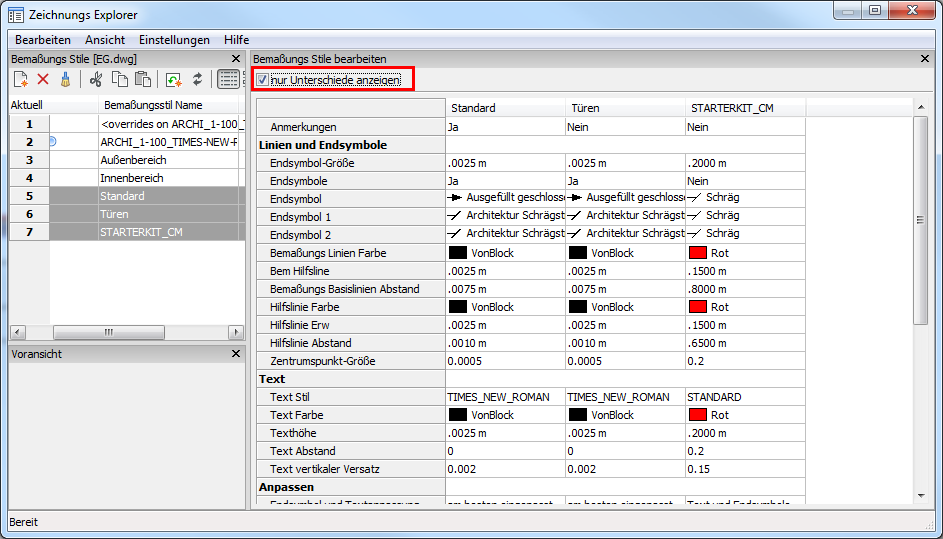Edit Standard's Endsymbol-Größe value
This screenshot has width=943, height=539.
coord(505,163)
